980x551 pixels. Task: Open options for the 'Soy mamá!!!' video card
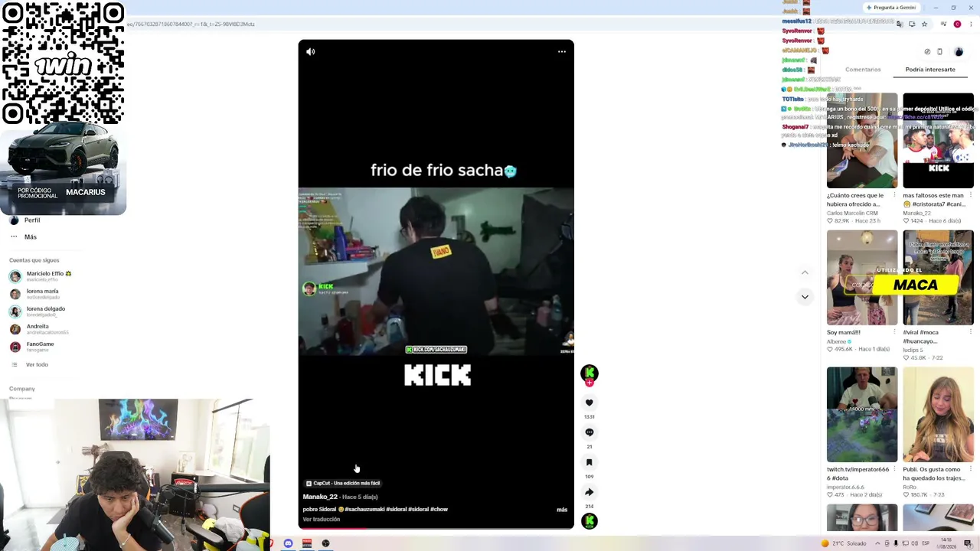pos(893,333)
